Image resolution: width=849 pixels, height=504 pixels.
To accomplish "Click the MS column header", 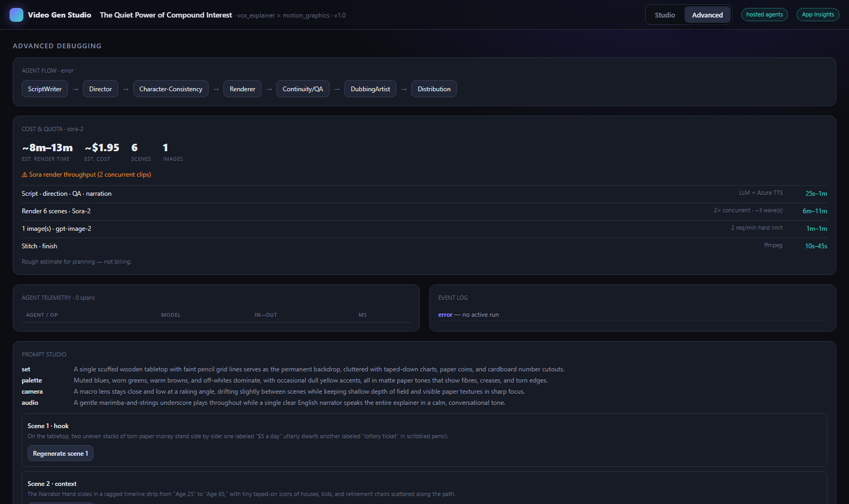I will point(362,315).
